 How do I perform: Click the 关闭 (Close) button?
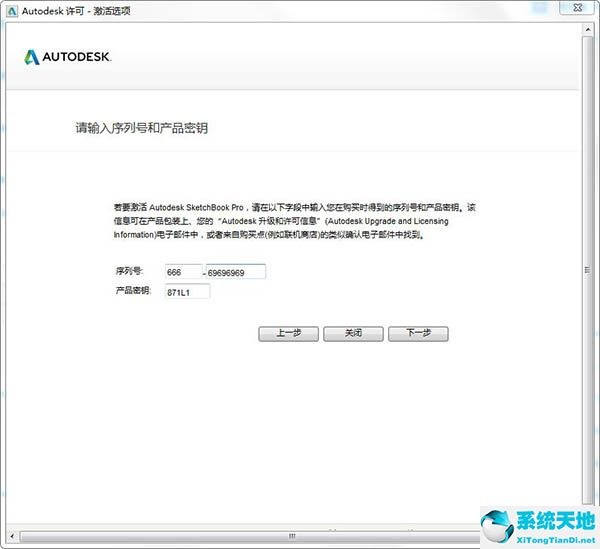pos(353,334)
